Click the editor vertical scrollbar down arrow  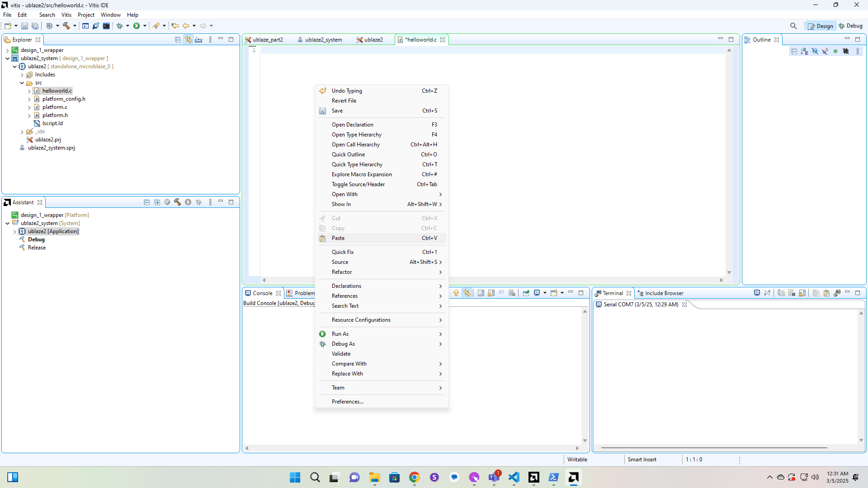(x=729, y=272)
